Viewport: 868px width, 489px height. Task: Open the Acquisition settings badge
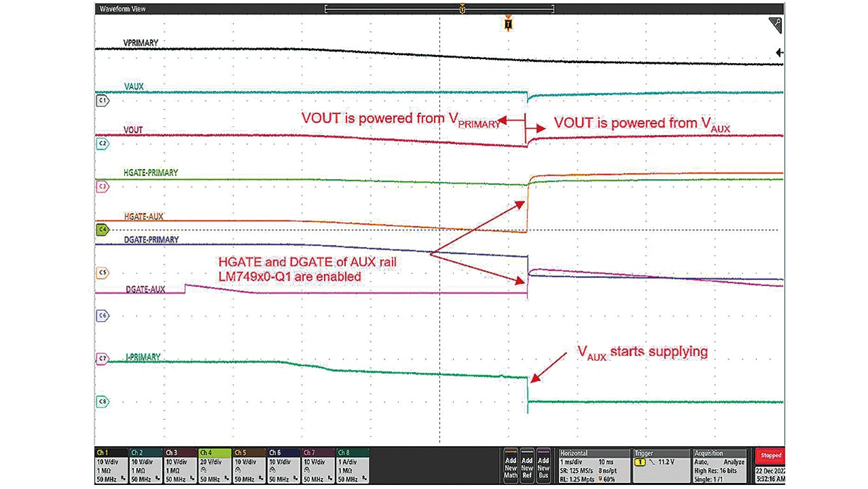(719, 465)
